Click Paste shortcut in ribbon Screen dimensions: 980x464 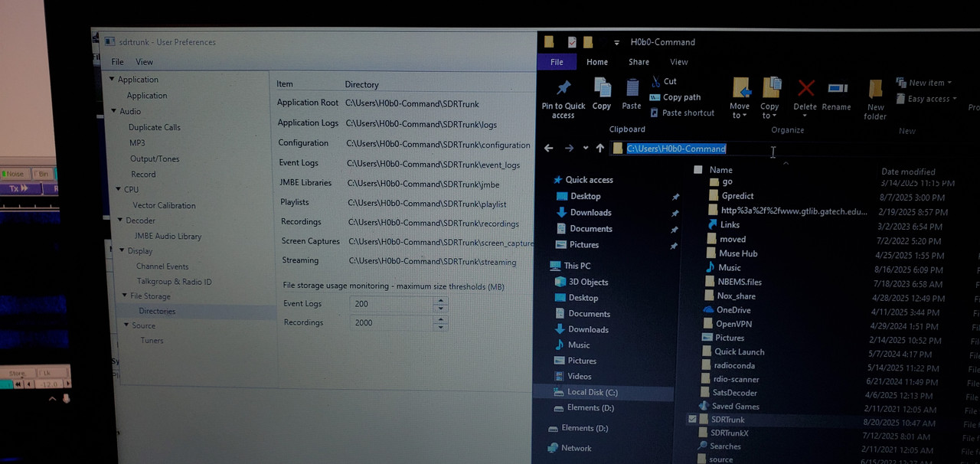681,113
